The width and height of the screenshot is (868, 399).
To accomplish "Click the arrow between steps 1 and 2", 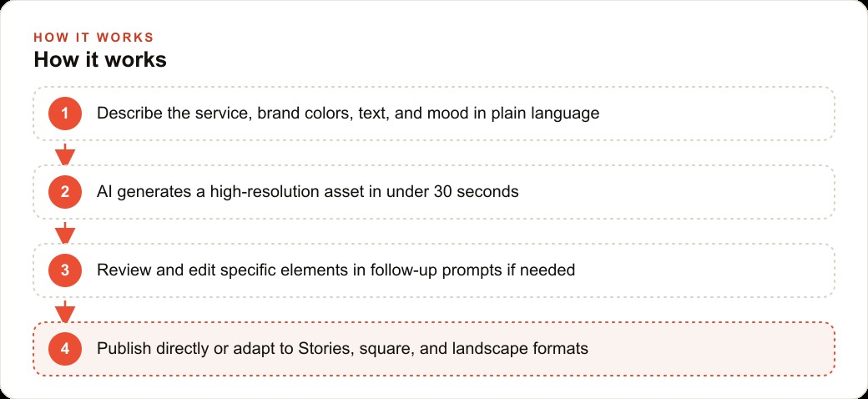I will point(65,154).
